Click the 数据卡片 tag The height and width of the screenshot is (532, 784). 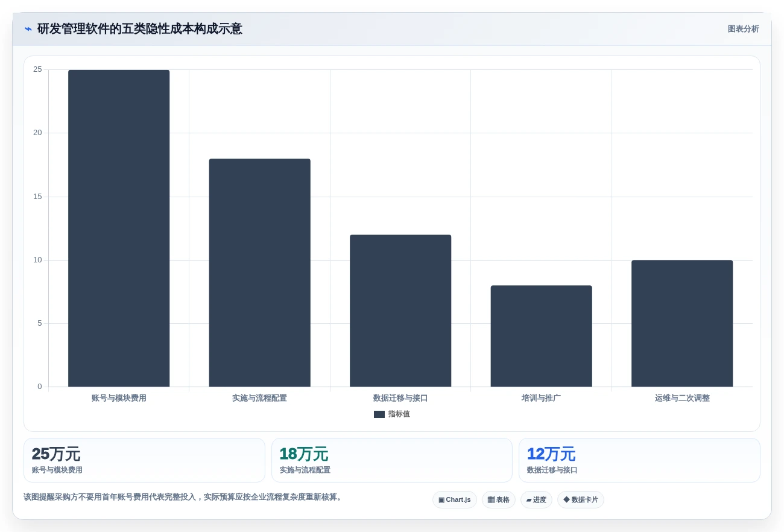coord(580,499)
